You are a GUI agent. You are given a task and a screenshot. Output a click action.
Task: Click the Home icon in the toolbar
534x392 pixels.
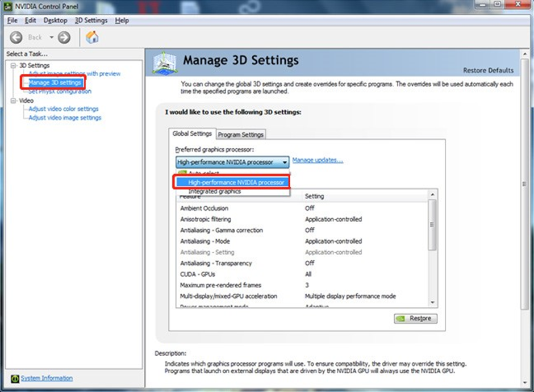(92, 37)
